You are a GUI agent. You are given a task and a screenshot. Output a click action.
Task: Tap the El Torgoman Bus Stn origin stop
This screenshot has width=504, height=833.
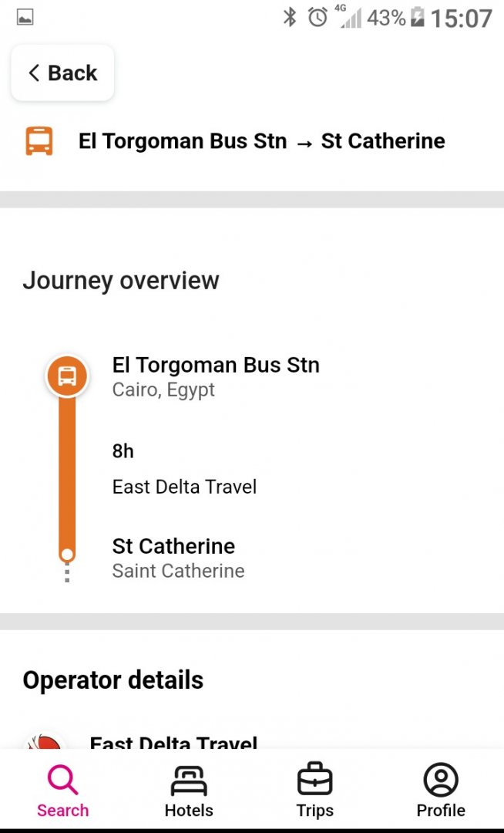point(216,366)
